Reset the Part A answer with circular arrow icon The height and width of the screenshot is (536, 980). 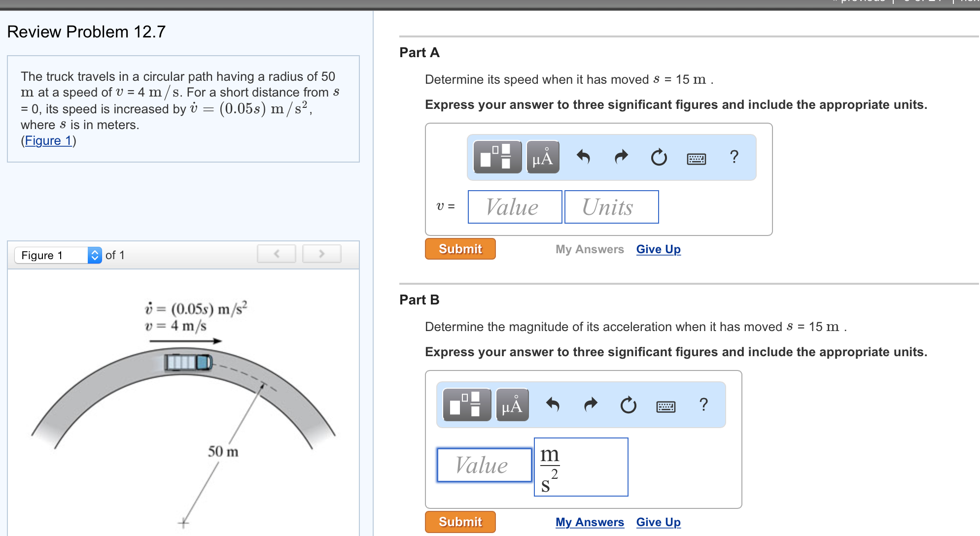[x=659, y=158]
